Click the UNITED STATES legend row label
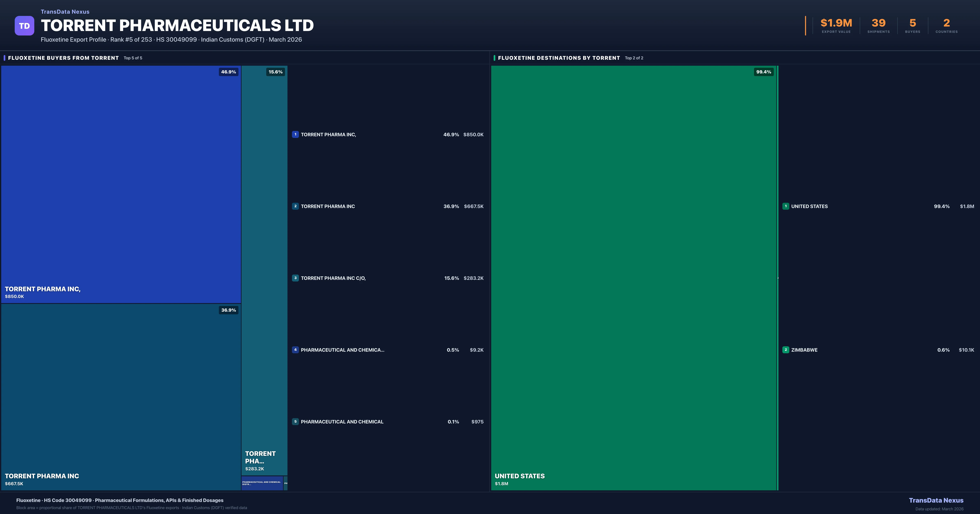The height and width of the screenshot is (514, 980). click(809, 206)
